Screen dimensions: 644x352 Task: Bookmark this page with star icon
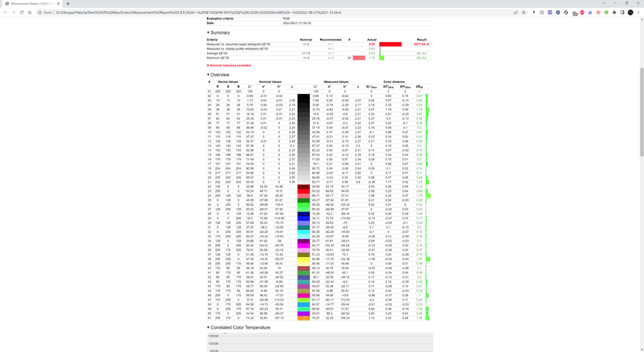(x=524, y=12)
